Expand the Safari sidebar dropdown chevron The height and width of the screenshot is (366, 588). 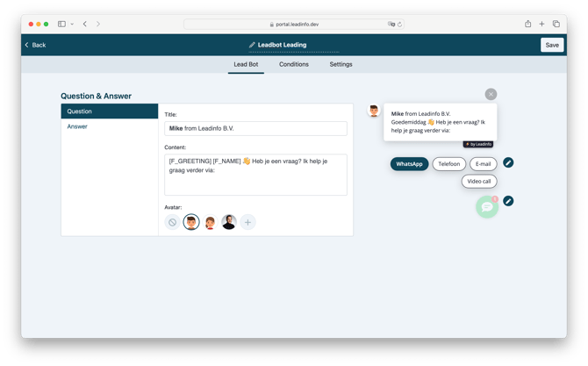point(72,24)
